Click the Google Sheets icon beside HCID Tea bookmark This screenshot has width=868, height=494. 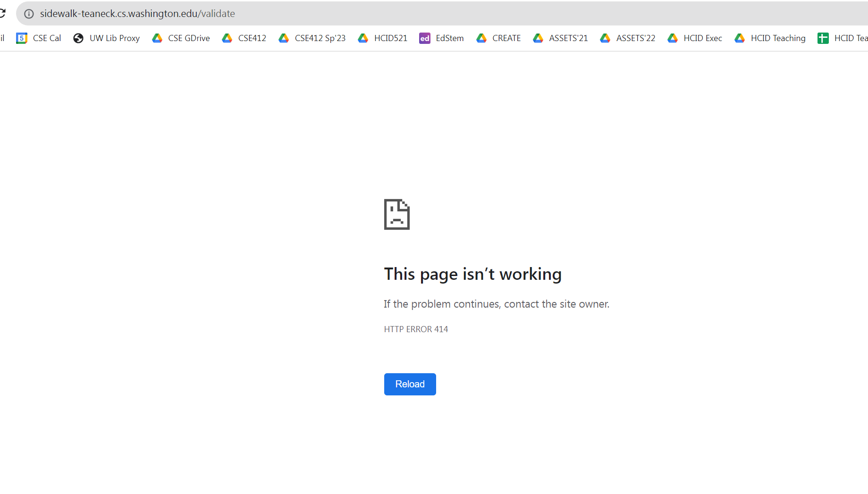click(823, 38)
